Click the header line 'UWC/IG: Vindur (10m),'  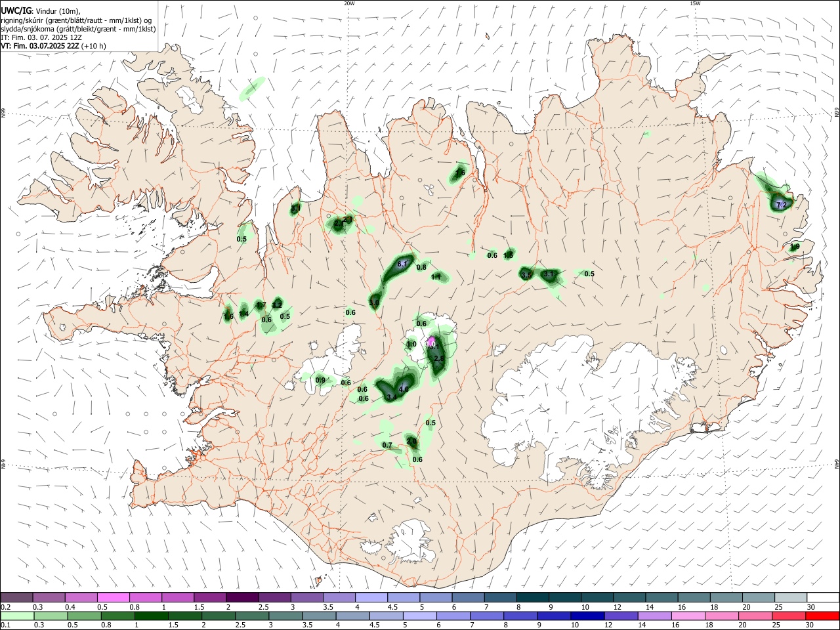click(41, 11)
